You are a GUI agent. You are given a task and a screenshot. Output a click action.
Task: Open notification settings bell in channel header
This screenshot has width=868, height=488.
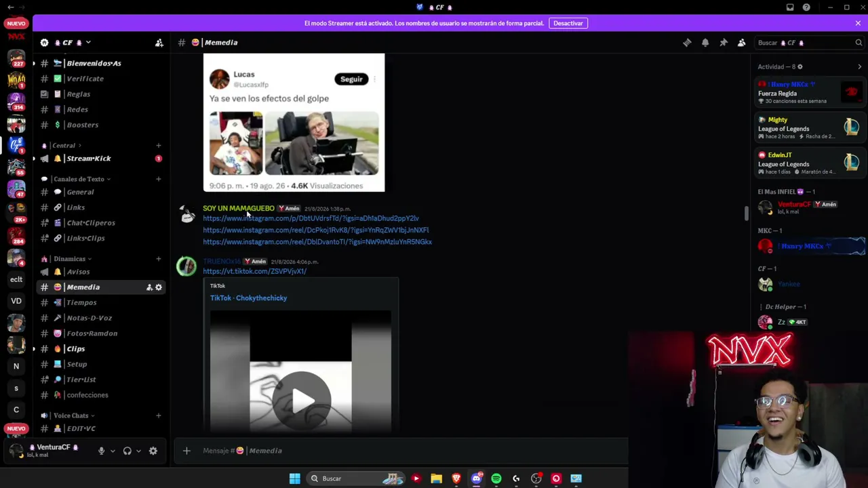(705, 43)
